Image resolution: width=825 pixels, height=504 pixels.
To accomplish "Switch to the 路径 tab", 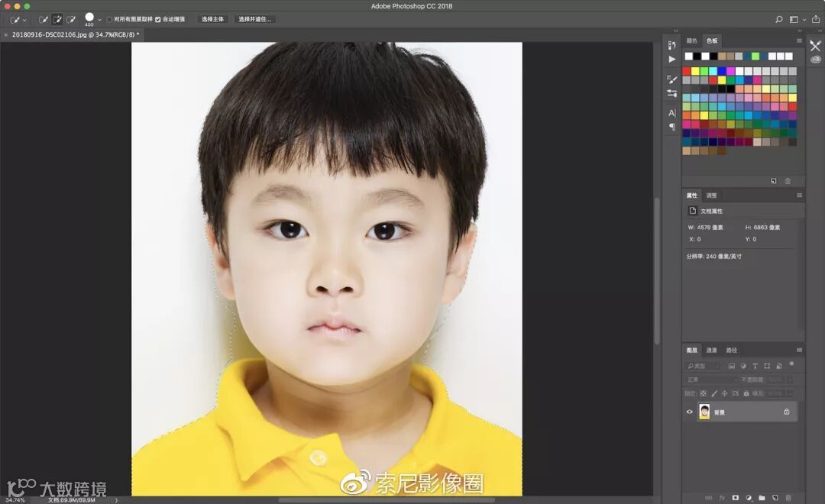I will coord(731,350).
